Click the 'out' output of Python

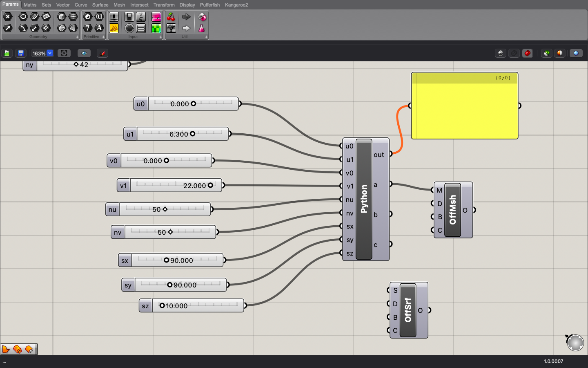tap(379, 155)
